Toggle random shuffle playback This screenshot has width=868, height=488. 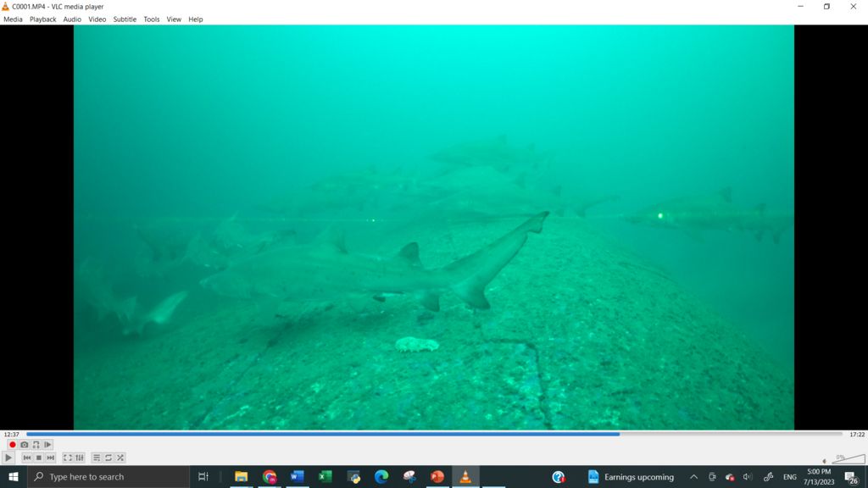[120, 457]
